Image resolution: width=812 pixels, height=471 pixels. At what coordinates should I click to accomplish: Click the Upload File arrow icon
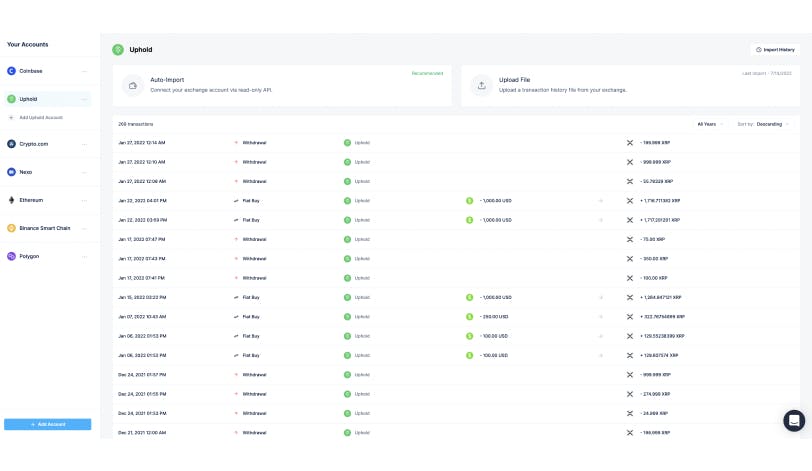(482, 86)
